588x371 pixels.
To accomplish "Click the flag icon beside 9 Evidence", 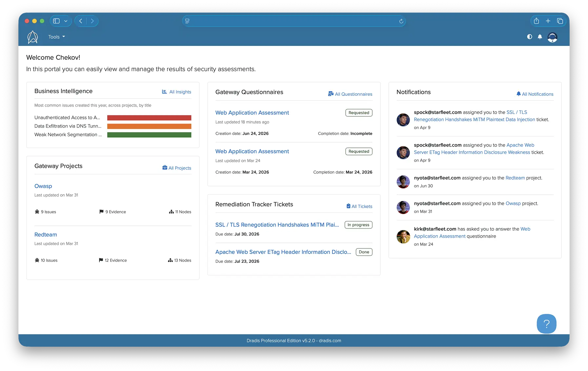I will (x=101, y=212).
